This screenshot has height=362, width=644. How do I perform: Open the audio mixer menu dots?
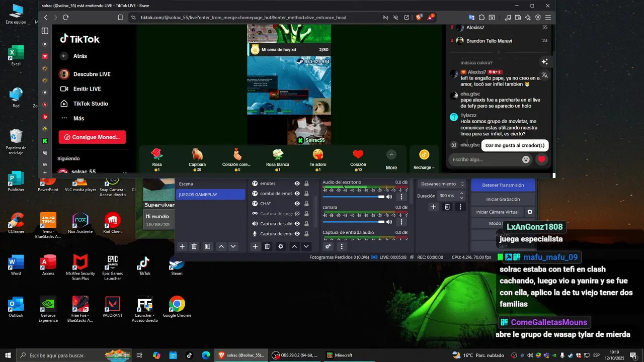(x=342, y=246)
